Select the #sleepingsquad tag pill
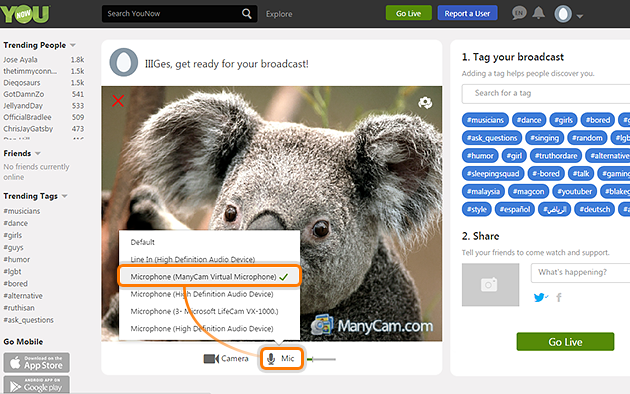Screen dimensions: 630x394 [493, 174]
